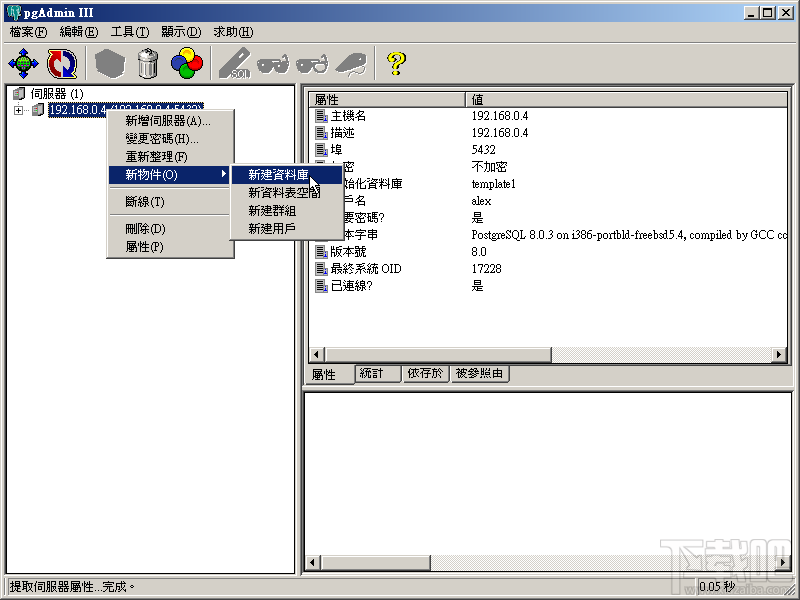
Task: Expand the plus box next to 192.168.0.4
Action: tap(18, 110)
